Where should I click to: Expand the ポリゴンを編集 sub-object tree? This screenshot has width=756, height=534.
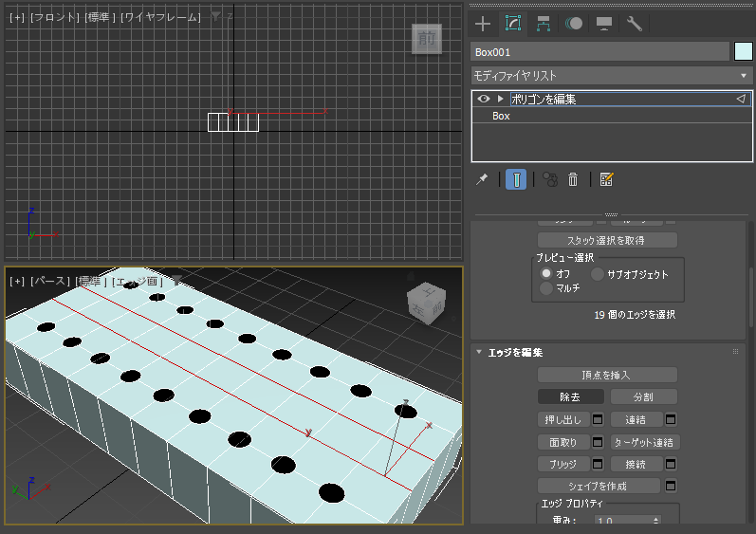click(x=501, y=99)
